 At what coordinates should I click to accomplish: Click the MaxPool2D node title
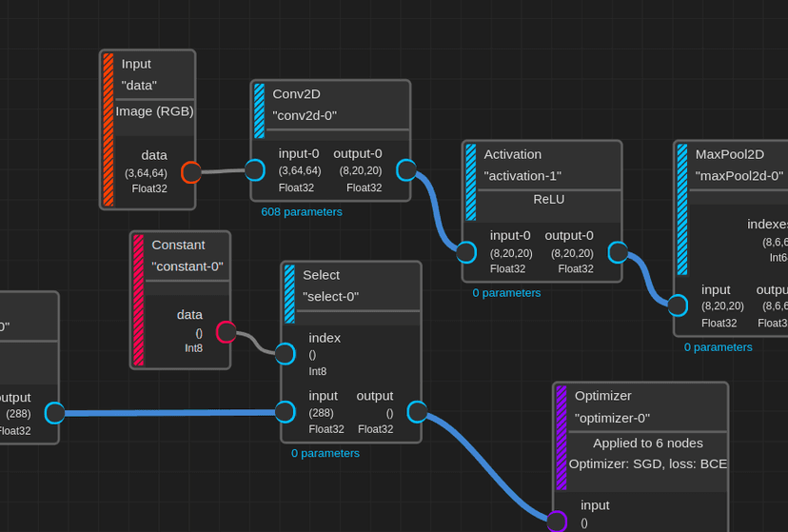[x=730, y=154]
